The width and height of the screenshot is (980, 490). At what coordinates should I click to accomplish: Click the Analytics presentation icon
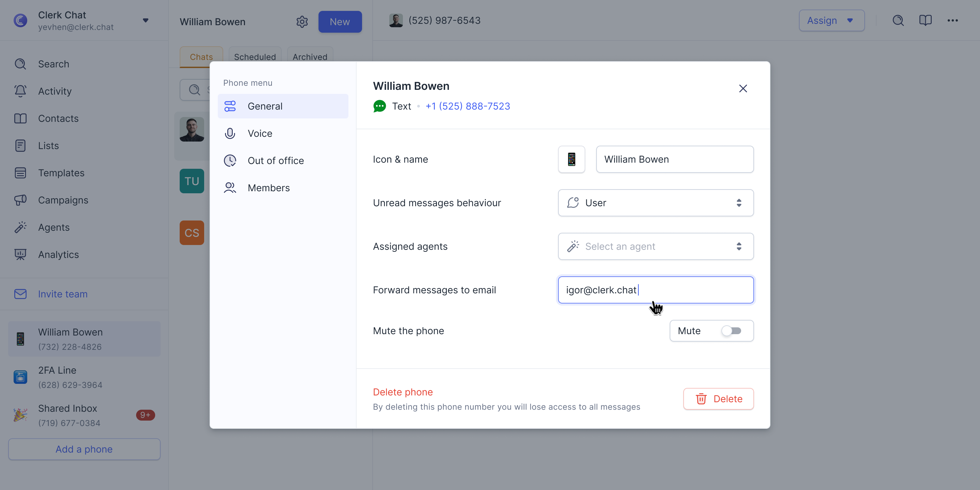tap(20, 255)
